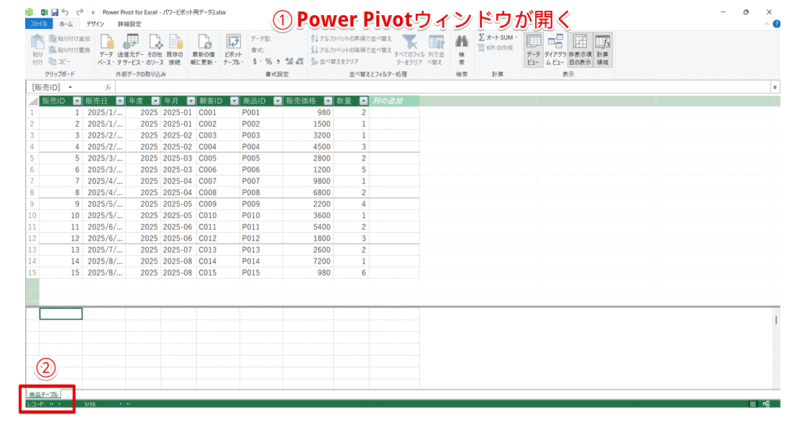Screen dimensions: 812x432
Task: Click the help question mark icon
Action: tap(776, 24)
